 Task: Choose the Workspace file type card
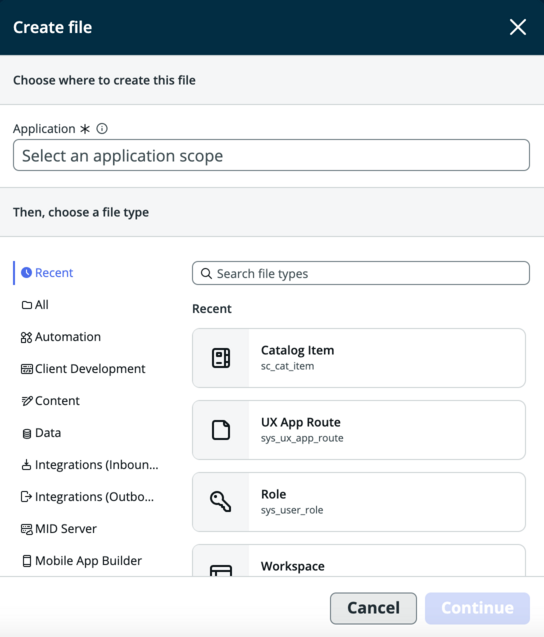point(359,561)
